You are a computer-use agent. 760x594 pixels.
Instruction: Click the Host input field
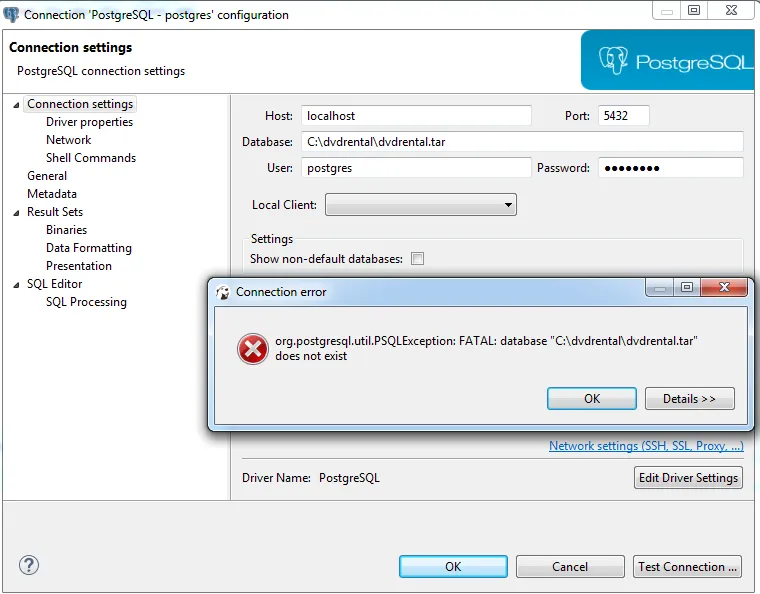[416, 115]
